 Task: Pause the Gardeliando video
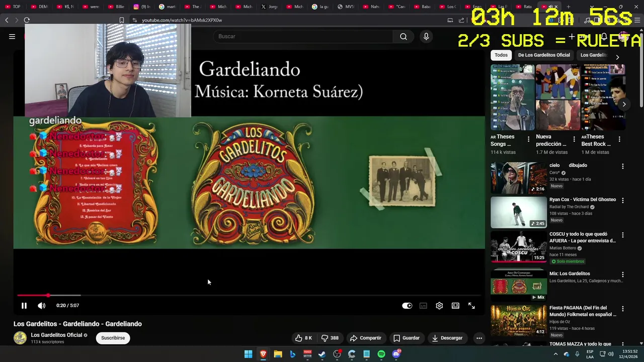click(24, 306)
